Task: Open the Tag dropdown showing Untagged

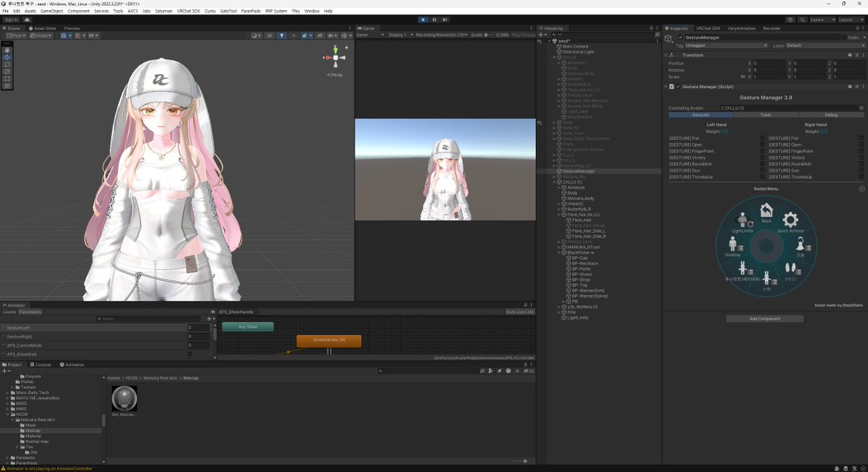Action: tap(725, 46)
